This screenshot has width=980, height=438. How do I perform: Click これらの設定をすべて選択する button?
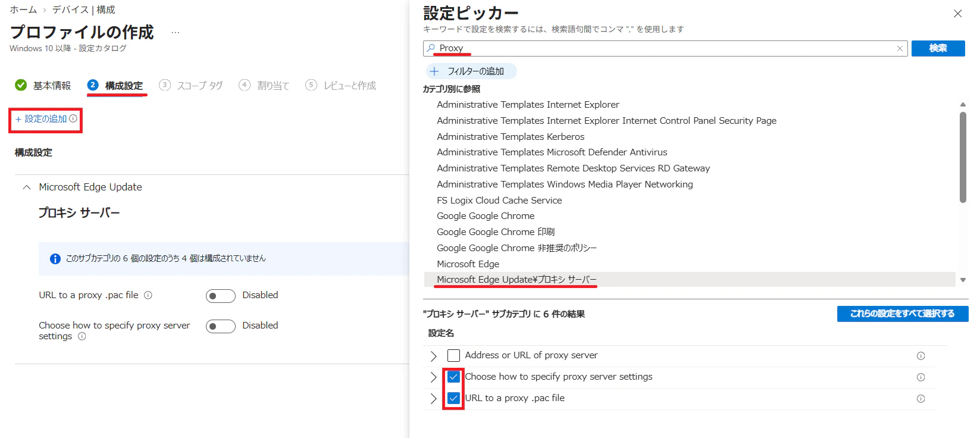point(903,314)
